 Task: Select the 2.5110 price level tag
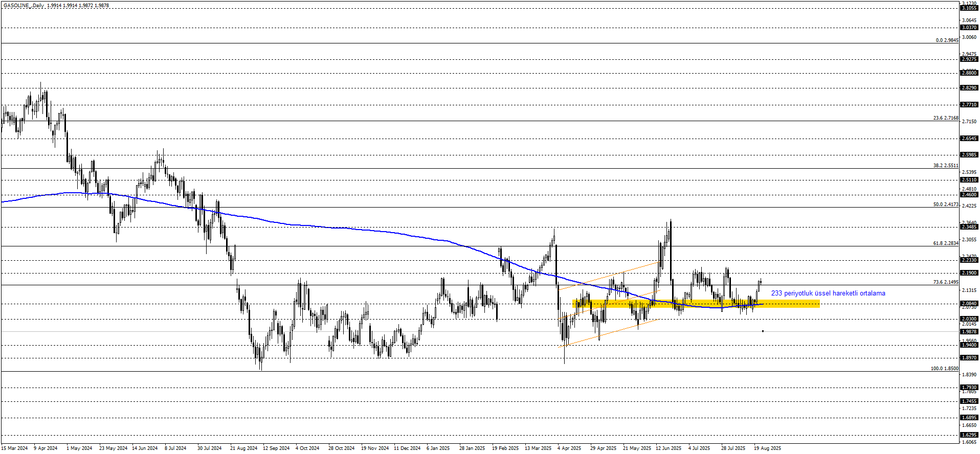[x=969, y=180]
